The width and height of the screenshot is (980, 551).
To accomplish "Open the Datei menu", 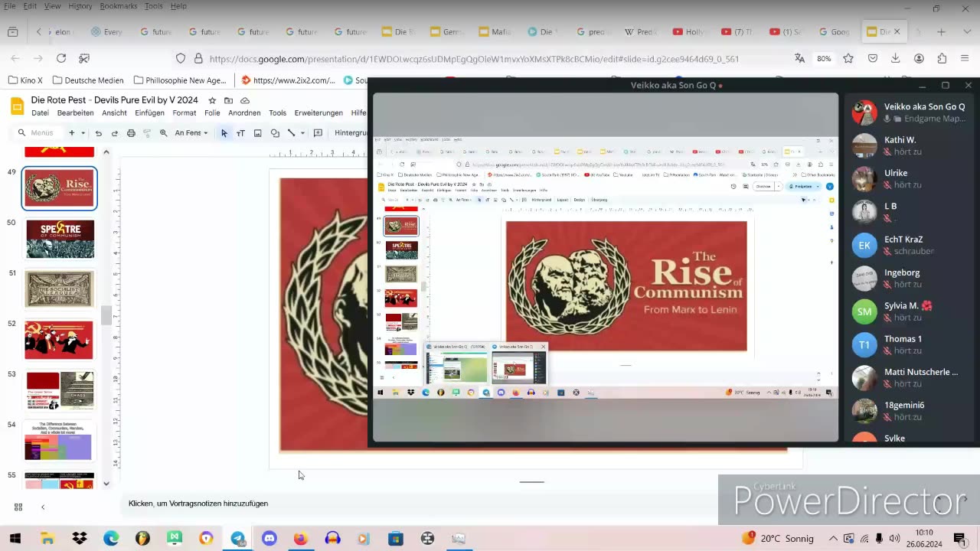I will [x=40, y=112].
